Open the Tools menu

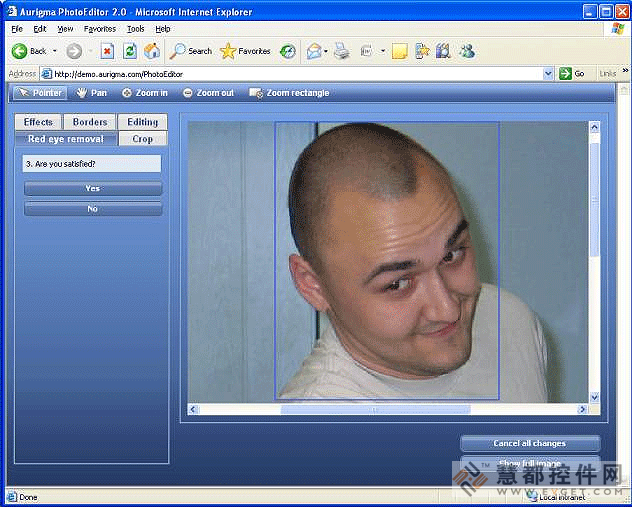(135, 29)
